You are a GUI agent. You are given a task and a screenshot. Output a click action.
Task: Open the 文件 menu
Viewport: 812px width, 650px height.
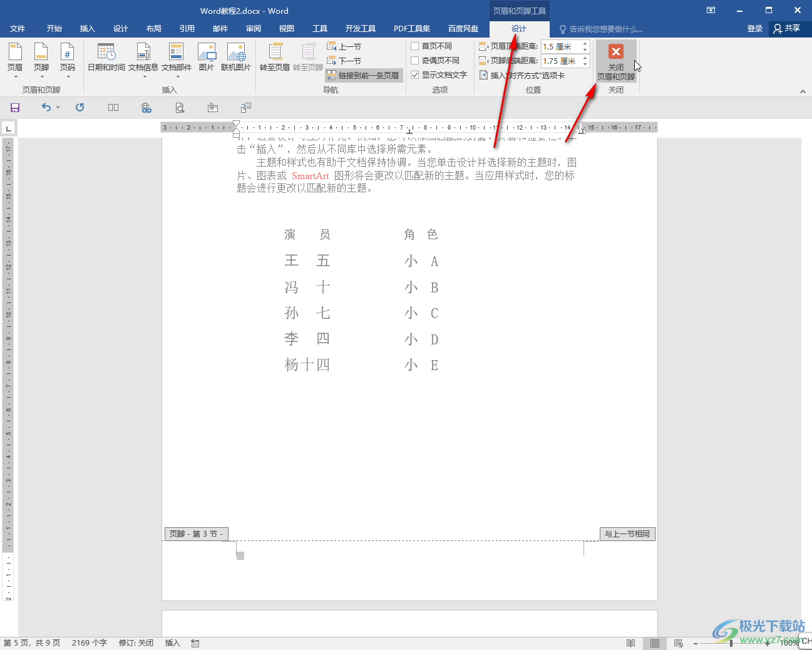(x=18, y=29)
